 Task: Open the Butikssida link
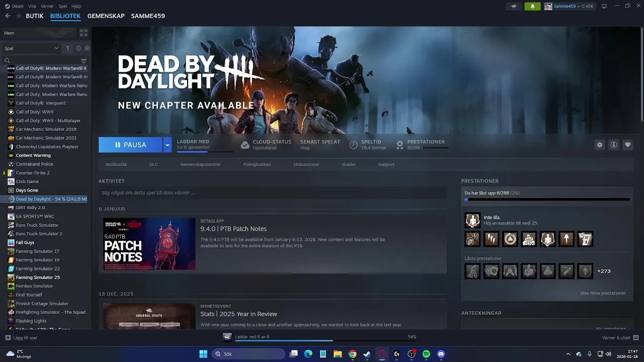(x=116, y=164)
